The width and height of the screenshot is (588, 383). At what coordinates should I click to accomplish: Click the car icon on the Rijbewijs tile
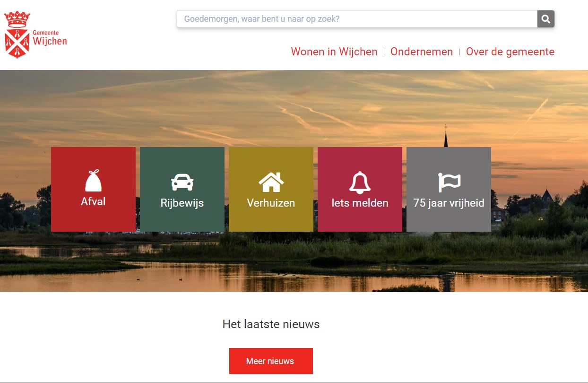182,182
